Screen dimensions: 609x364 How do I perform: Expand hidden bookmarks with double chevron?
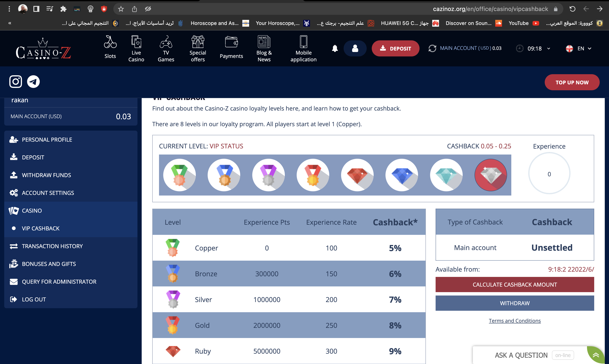point(10,23)
